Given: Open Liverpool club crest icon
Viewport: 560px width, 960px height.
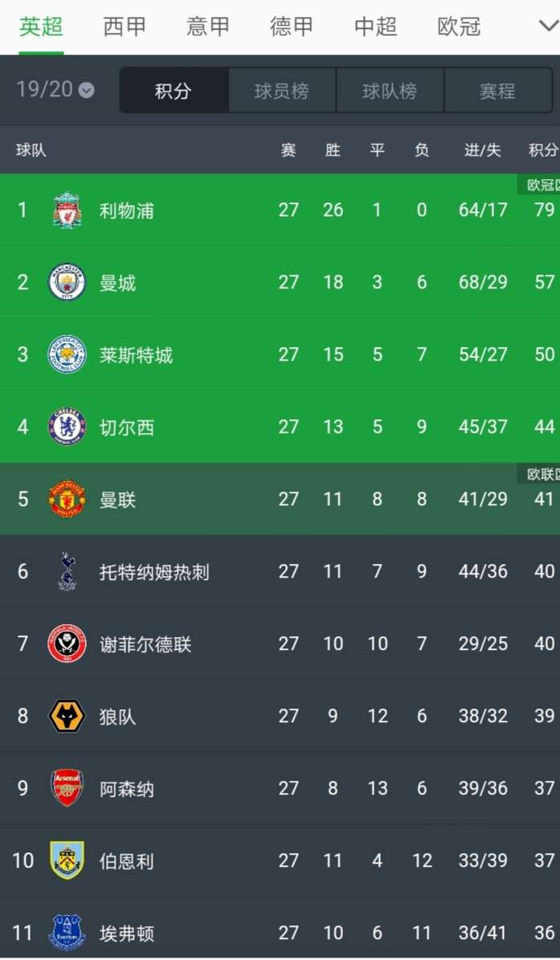Looking at the screenshot, I should (x=67, y=210).
